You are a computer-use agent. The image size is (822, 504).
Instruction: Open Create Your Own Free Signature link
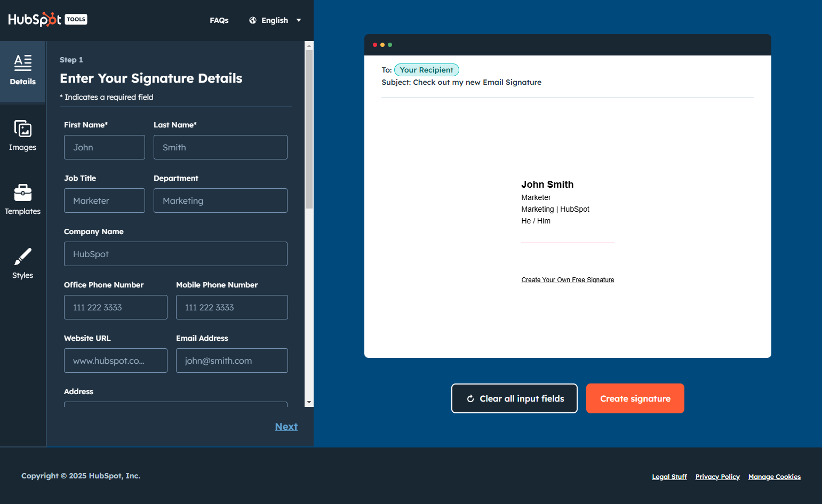[x=568, y=280]
